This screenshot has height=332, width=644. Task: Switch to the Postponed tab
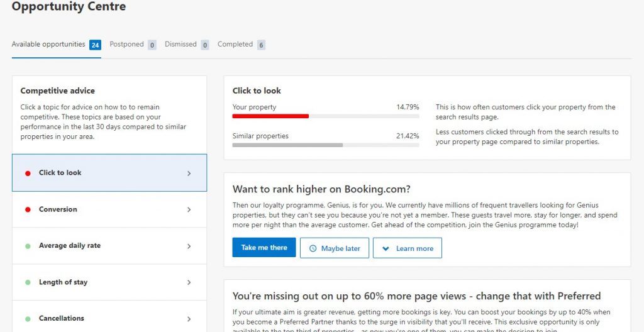133,45
